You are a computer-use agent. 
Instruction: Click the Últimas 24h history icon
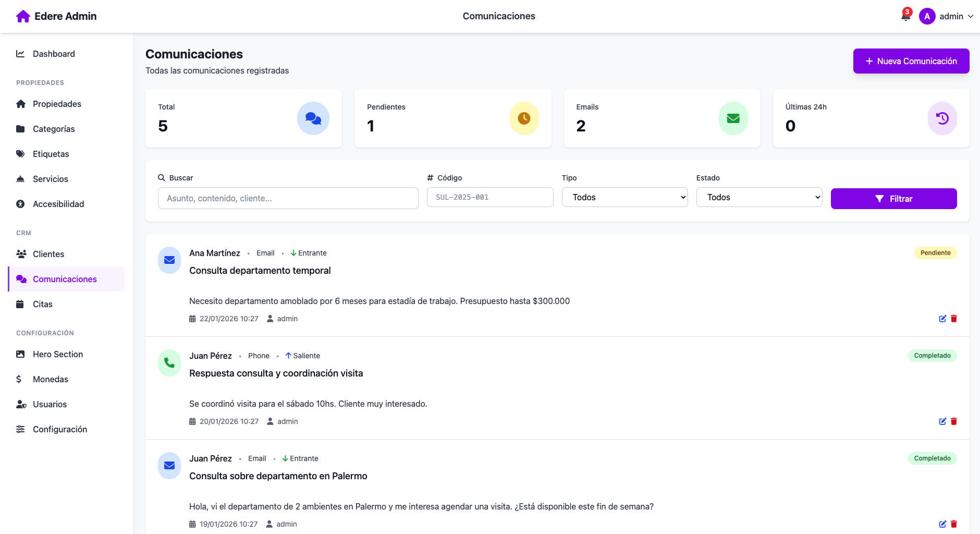point(942,118)
